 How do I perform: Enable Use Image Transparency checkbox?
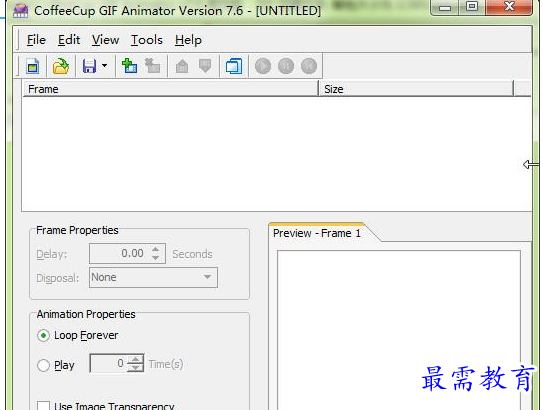point(43,406)
